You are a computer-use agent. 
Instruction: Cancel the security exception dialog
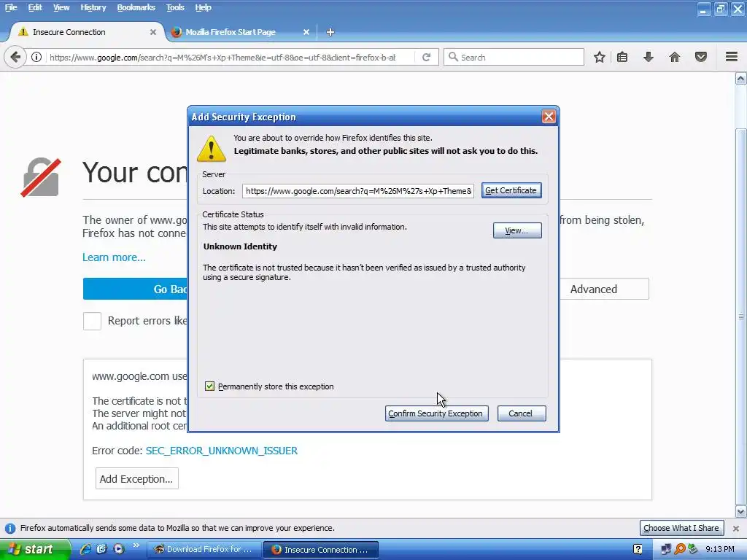click(521, 413)
